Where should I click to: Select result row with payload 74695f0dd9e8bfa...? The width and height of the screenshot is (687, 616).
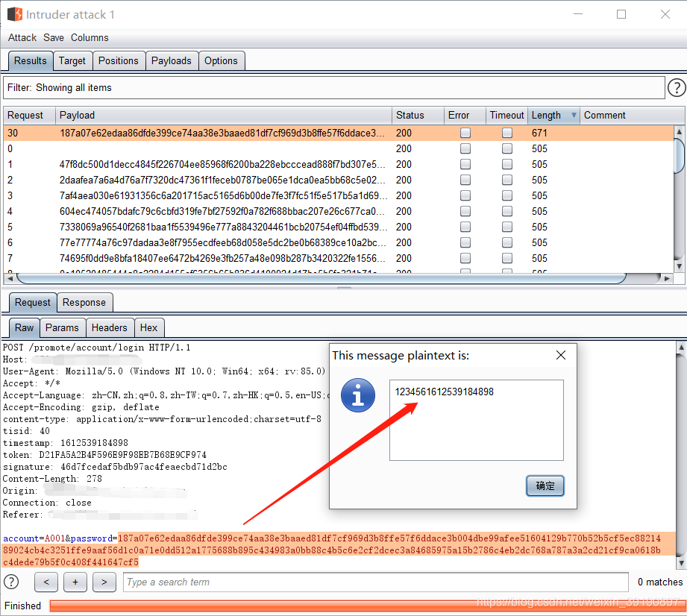(338, 258)
